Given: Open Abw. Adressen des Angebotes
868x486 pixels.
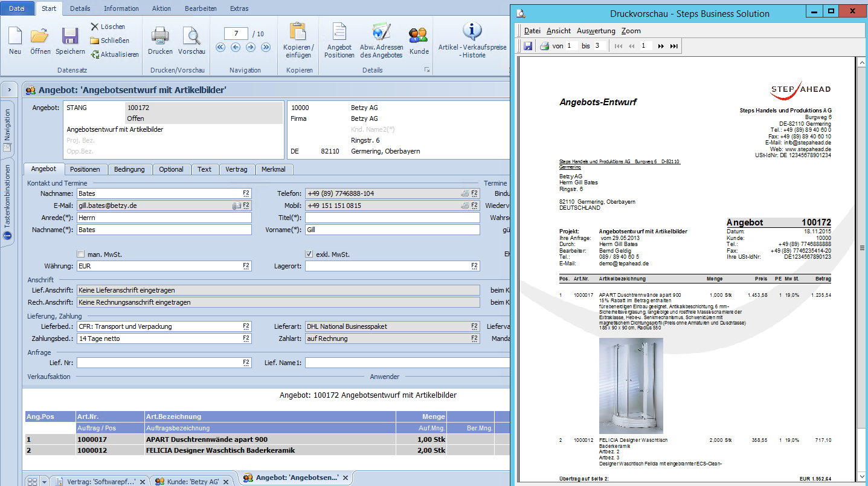Looking at the screenshot, I should tap(381, 41).
